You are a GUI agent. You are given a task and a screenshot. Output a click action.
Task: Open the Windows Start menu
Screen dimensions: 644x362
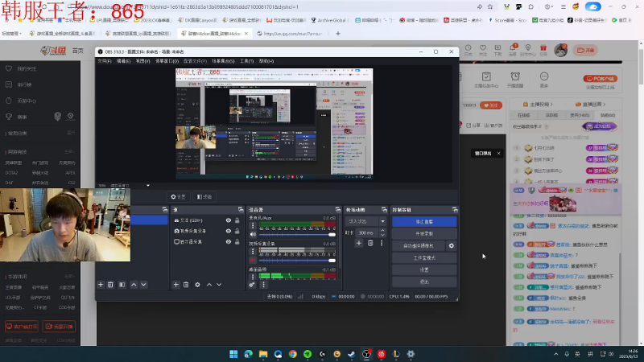click(x=233, y=354)
